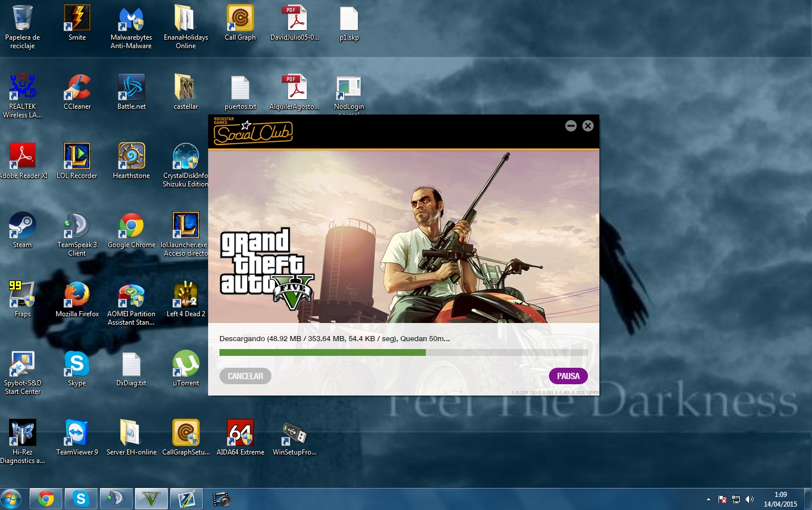Select the NodLogin shortcut
Viewport: 812px width, 510px height.
tap(349, 93)
